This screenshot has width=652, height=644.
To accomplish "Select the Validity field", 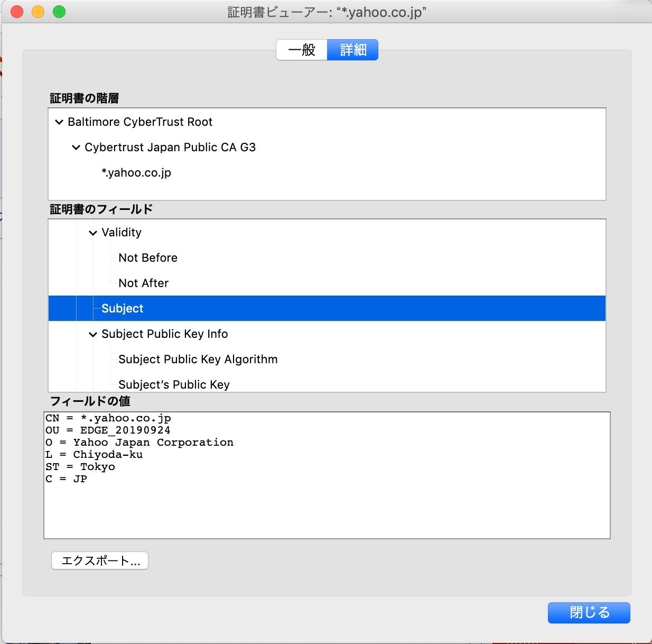I will pos(122,233).
